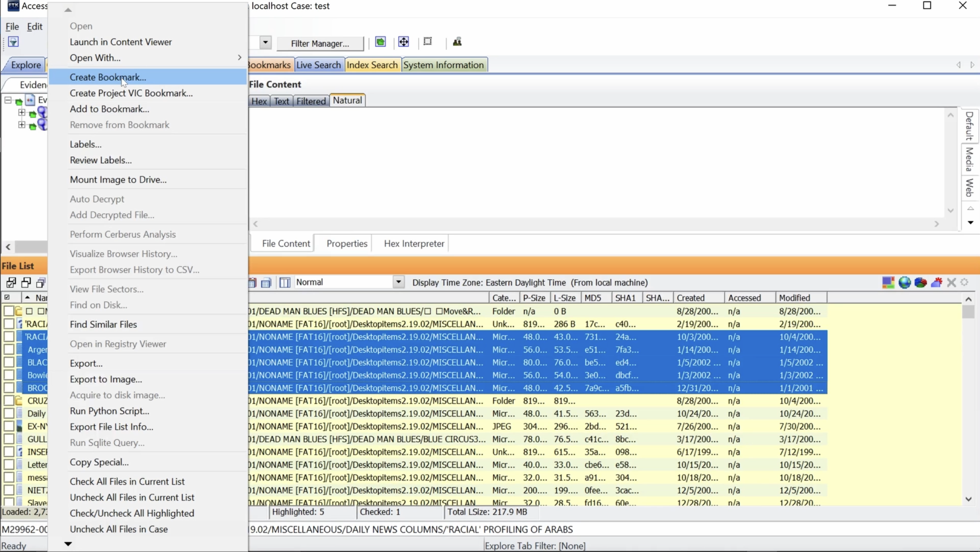Image resolution: width=980 pixels, height=552 pixels.
Task: Expand the second child evidence node
Action: 22,125
